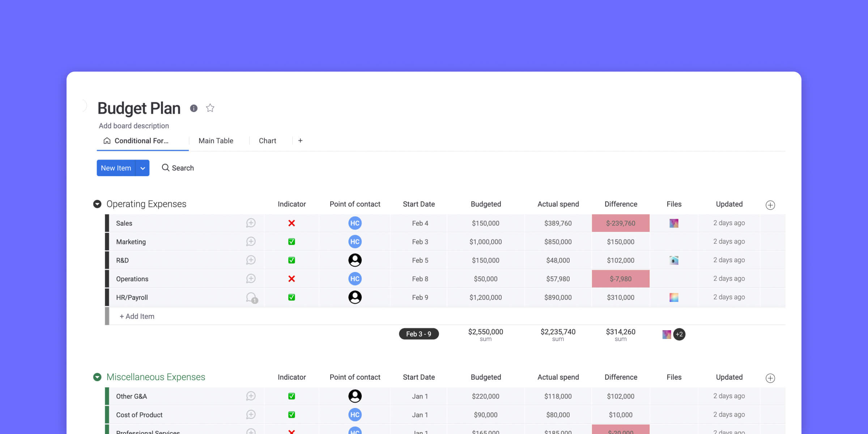868x434 pixels.
Task: Expand add new view plus tab
Action: coord(300,140)
